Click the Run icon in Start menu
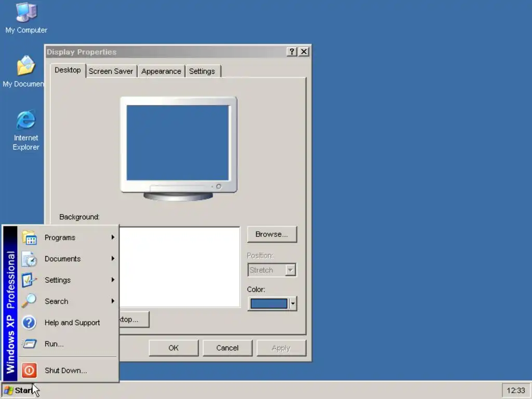Viewport: 532px width, 399px height. (29, 344)
